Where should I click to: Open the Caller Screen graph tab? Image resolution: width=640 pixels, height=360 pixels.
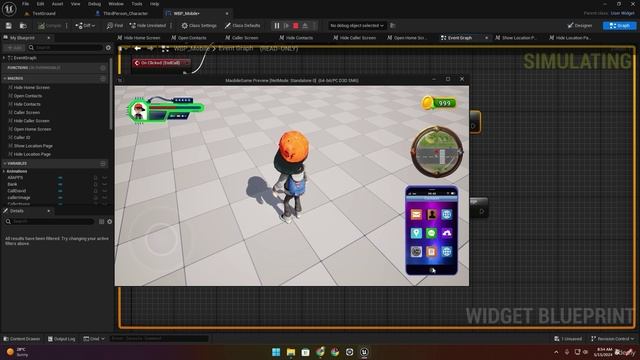(x=242, y=38)
